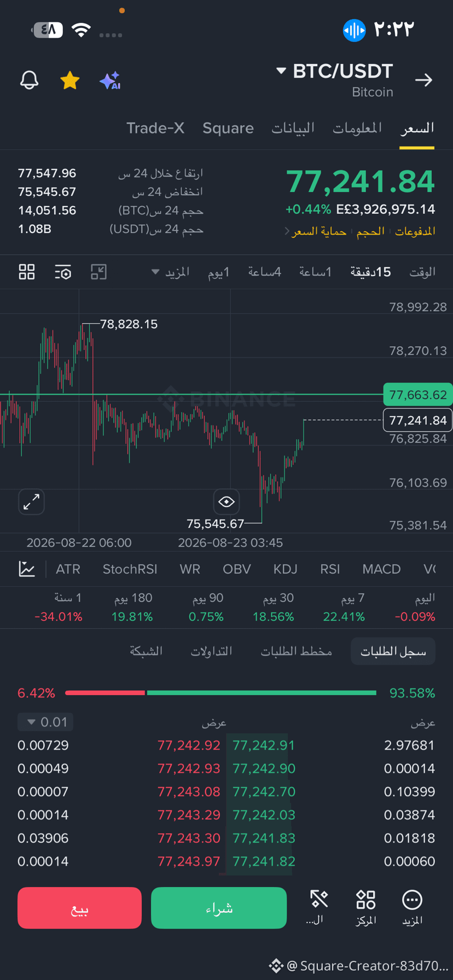The width and height of the screenshot is (453, 980).
Task: Open the الحجم link
Action: [370, 231]
